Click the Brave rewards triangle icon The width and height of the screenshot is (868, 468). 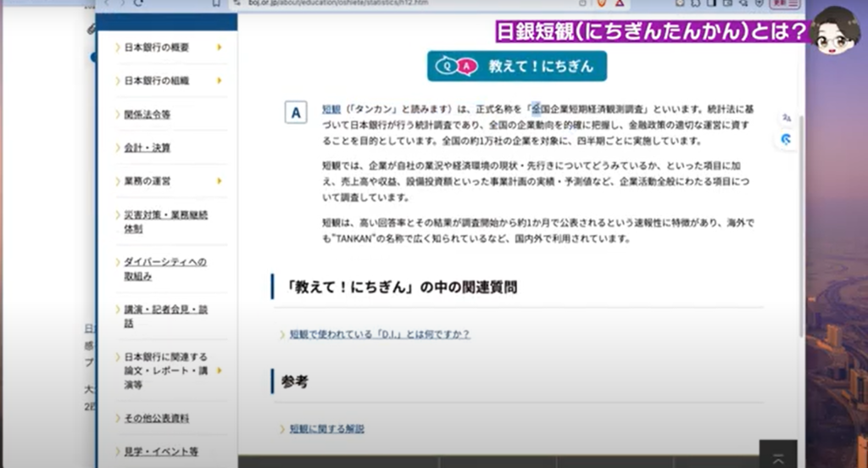(620, 3)
